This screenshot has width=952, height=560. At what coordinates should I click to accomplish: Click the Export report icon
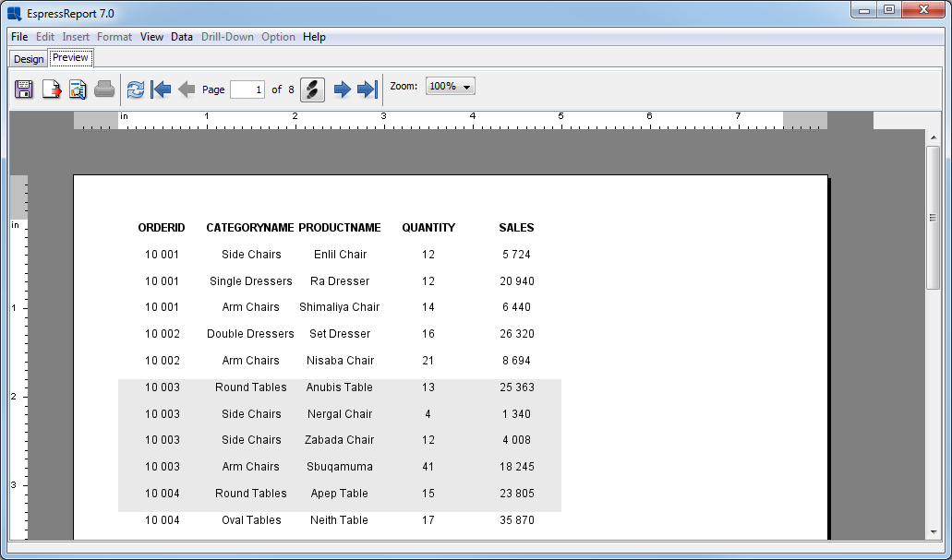click(52, 89)
